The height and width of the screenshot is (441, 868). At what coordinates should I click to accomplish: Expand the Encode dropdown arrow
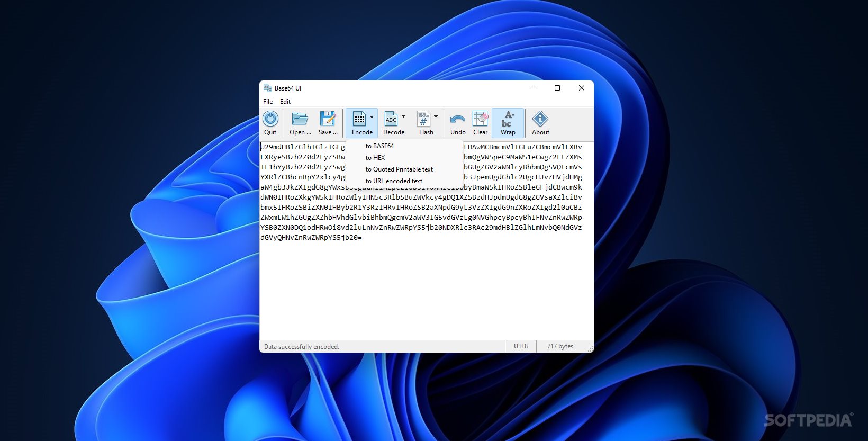coord(372,117)
